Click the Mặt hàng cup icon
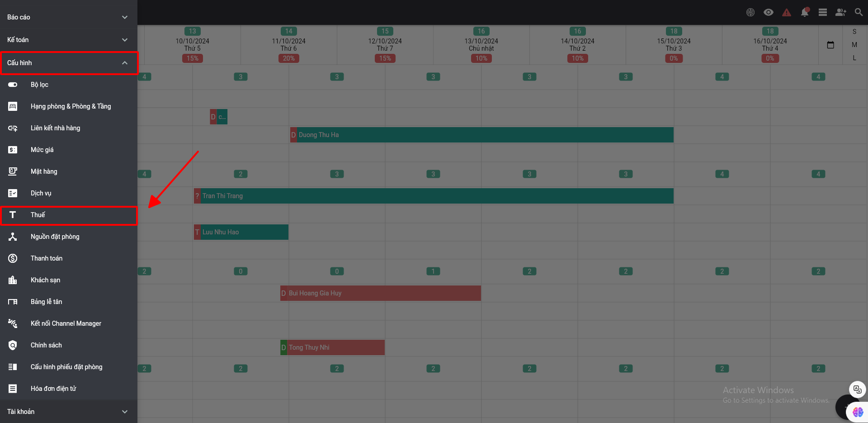 pos(13,171)
